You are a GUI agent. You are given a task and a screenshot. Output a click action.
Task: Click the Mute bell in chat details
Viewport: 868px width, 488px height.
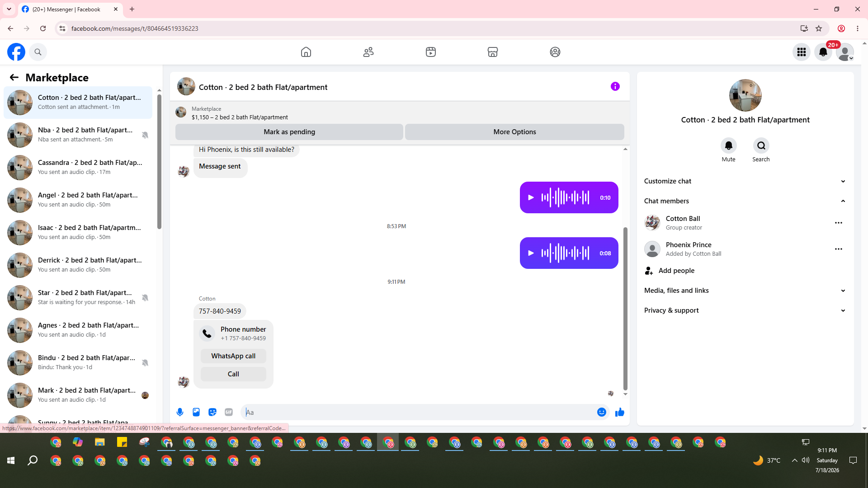[729, 145]
